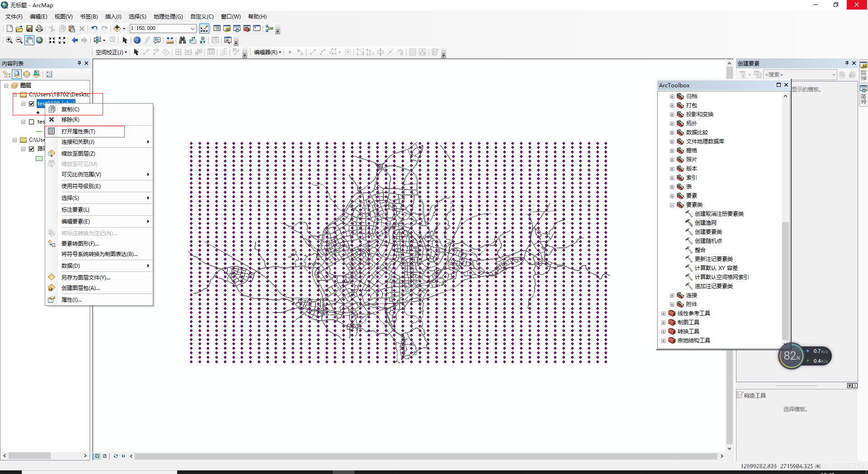Viewport: 868px width, 474px height.
Task: Open the ArcToolbox red toolbox icon
Action: [x=247, y=28]
